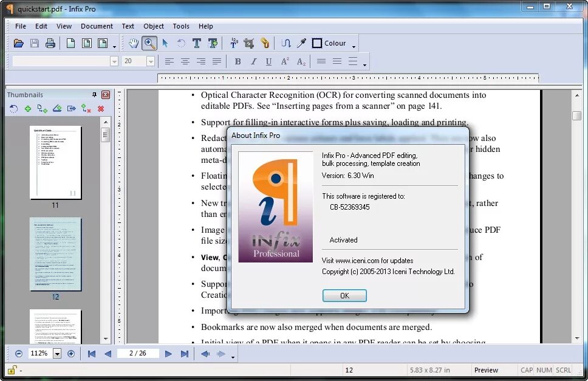This screenshot has height=381, width=588.
Task: Open the Document menu
Action: click(97, 26)
